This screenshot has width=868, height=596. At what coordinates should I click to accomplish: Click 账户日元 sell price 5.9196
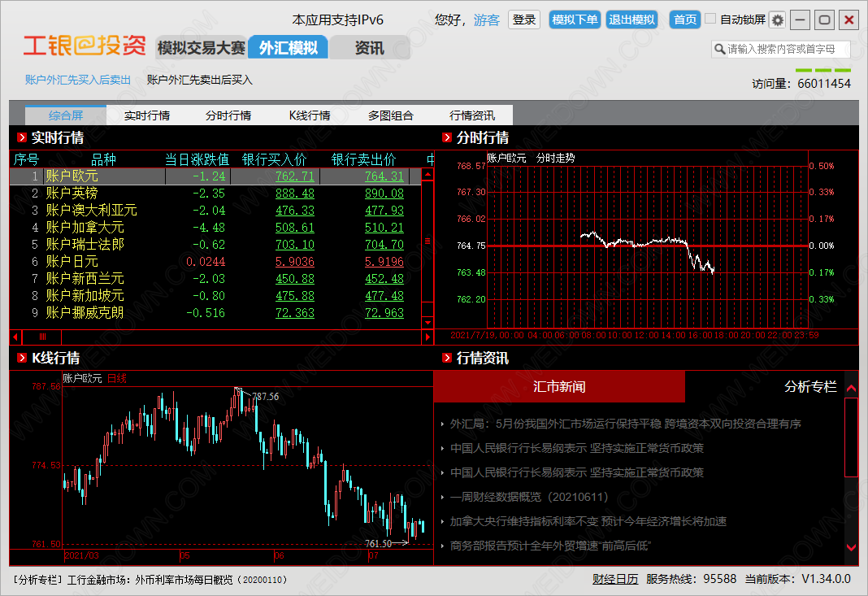point(384,262)
